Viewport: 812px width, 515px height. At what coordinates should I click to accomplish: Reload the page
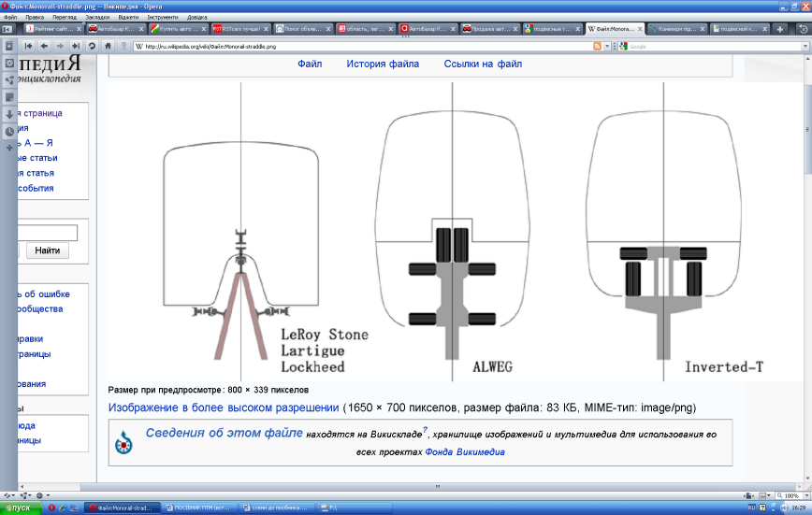[x=92, y=46]
